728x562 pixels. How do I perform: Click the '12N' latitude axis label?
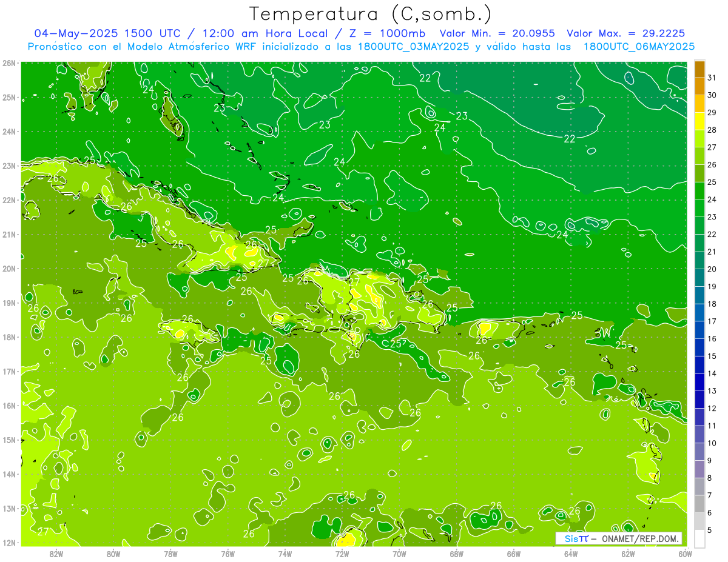click(9, 543)
